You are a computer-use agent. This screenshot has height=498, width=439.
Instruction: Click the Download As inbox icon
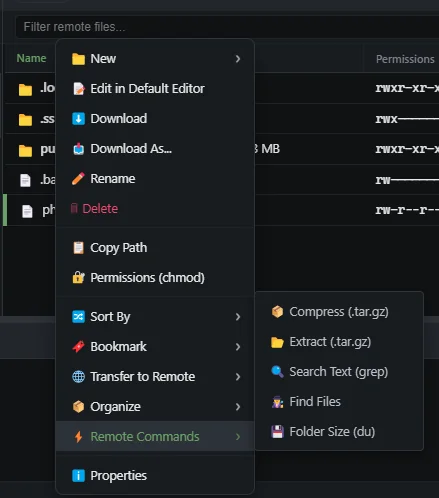click(78, 149)
